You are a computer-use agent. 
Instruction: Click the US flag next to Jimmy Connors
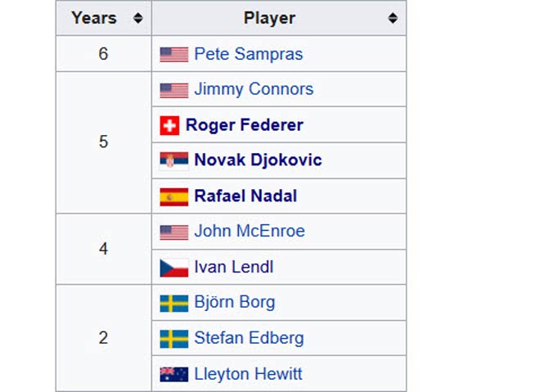coord(174,91)
